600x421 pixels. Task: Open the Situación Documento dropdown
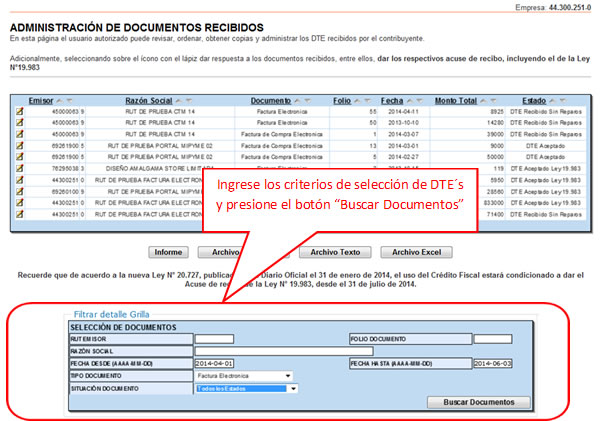246,388
